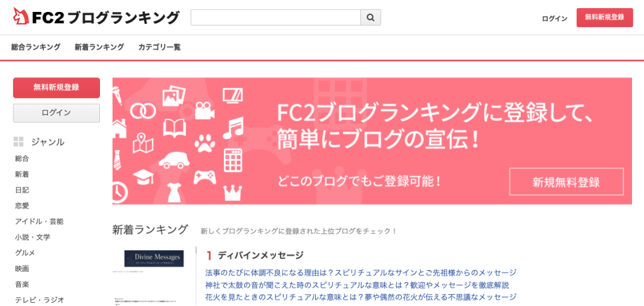Focus the blog search input field

(275, 18)
